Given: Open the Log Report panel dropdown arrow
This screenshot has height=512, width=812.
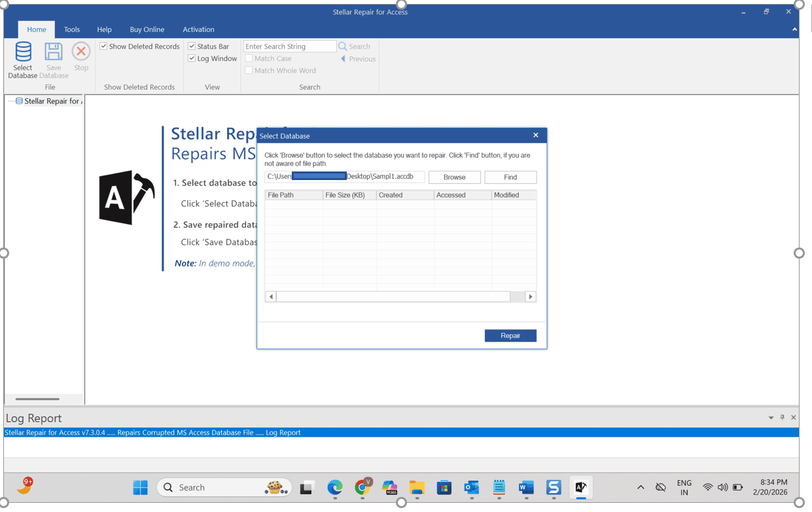Looking at the screenshot, I should pyautogui.click(x=771, y=418).
